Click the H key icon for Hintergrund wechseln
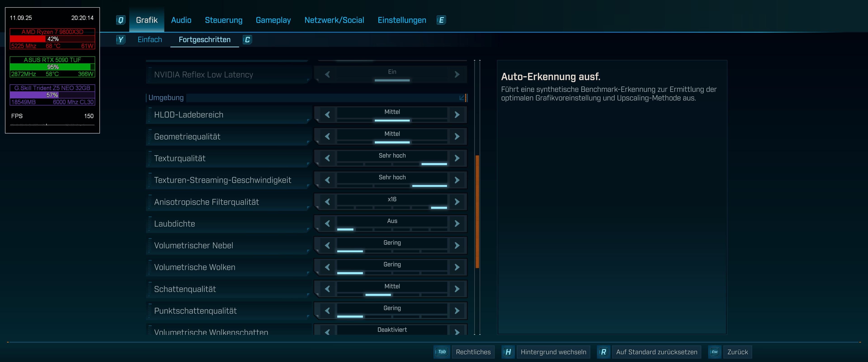The image size is (868, 362). click(x=508, y=352)
